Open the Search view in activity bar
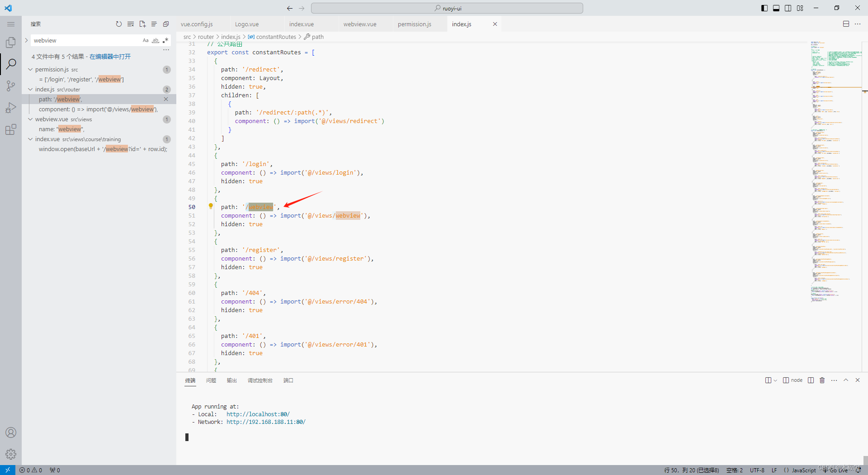Image resolution: width=868 pixels, height=475 pixels. point(11,64)
